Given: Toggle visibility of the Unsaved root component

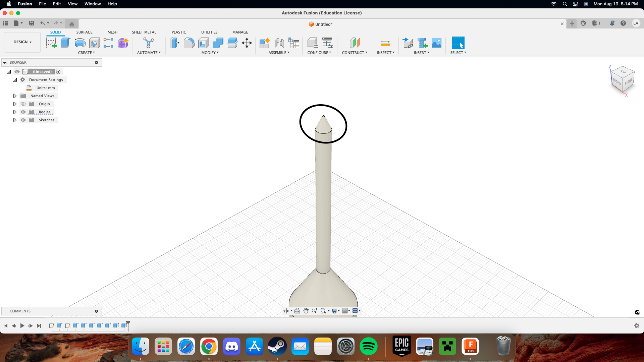Looking at the screenshot, I should [x=17, y=72].
